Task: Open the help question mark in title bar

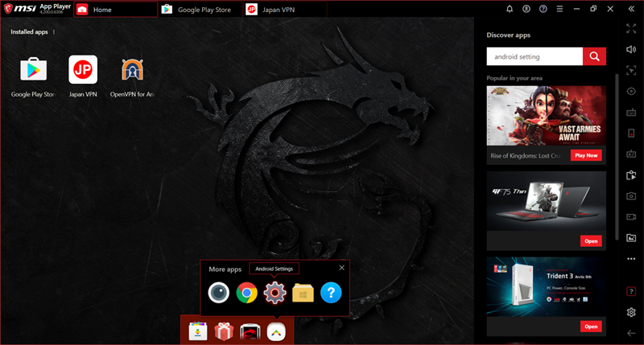Action: 543,9
